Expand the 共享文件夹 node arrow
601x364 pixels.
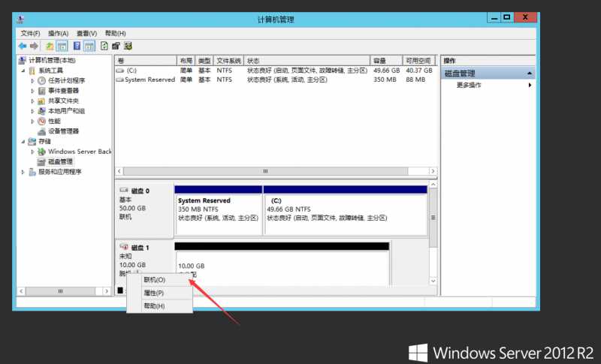coord(32,101)
